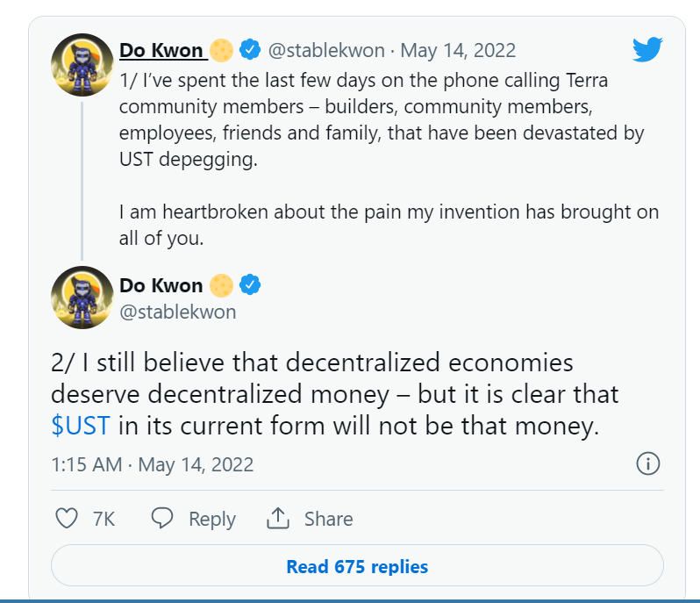Click verified badge beside first Do Kwon name

250,49
